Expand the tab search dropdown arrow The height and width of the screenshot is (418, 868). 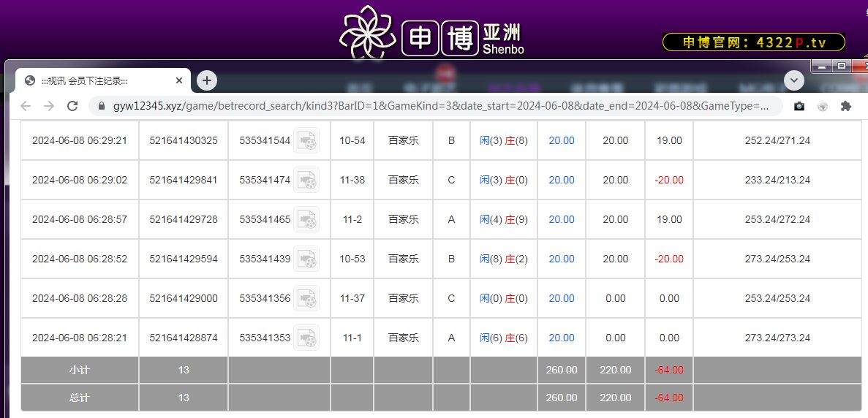[793, 80]
